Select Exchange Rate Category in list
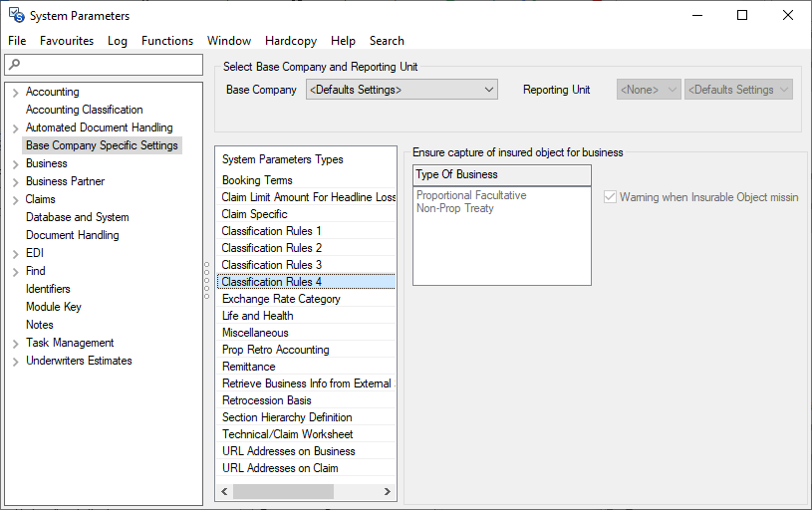Screen dimensions: 812x510 click(x=281, y=299)
